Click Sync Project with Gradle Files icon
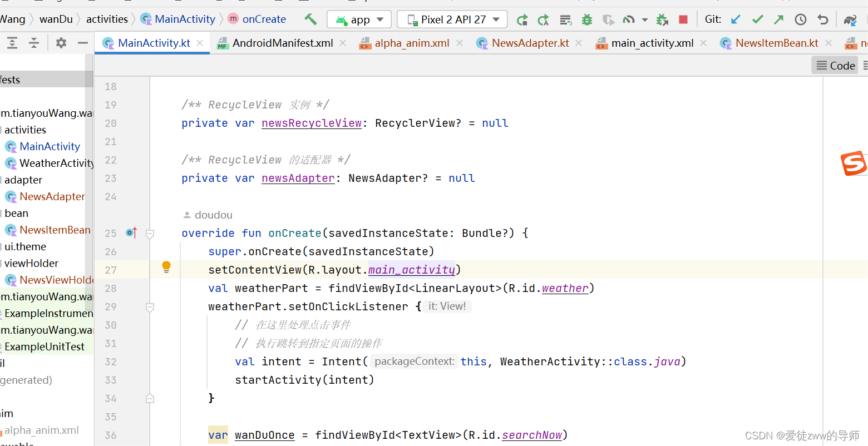 click(x=850, y=20)
